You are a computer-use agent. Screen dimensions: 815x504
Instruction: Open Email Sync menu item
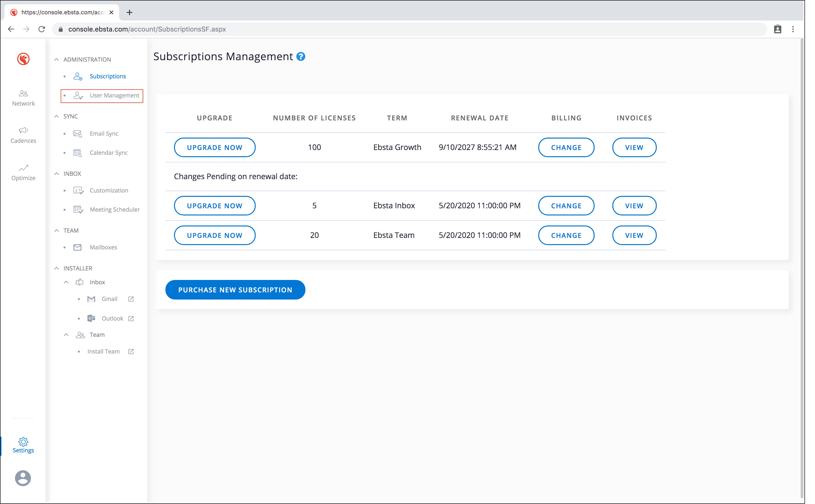pyautogui.click(x=104, y=134)
